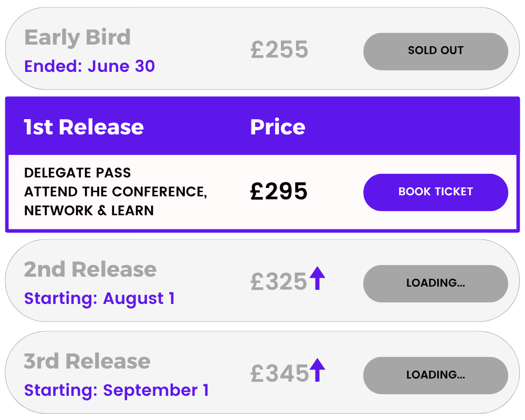Click the £325 price text
Image resolution: width=525 pixels, height=420 pixels.
click(279, 281)
